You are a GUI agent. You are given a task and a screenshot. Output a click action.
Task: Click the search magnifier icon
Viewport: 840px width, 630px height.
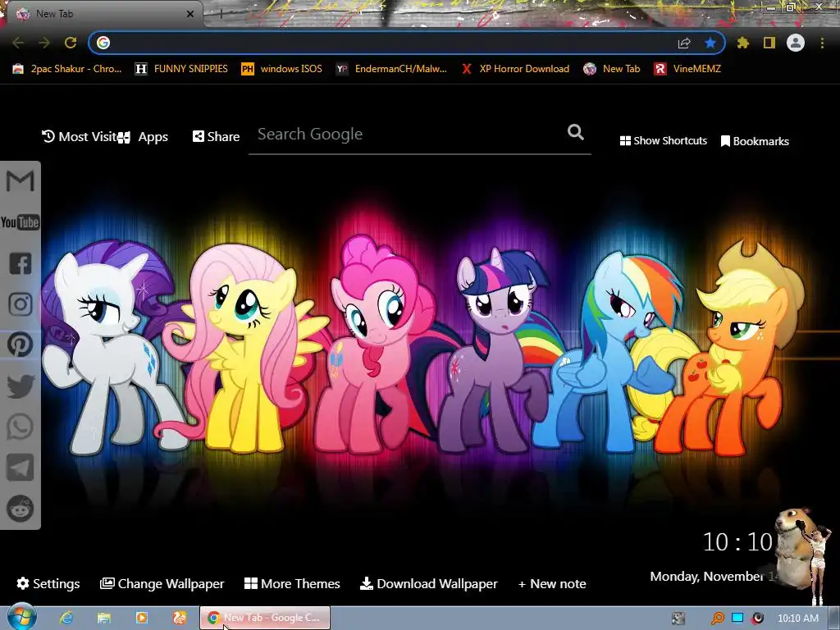pos(575,132)
